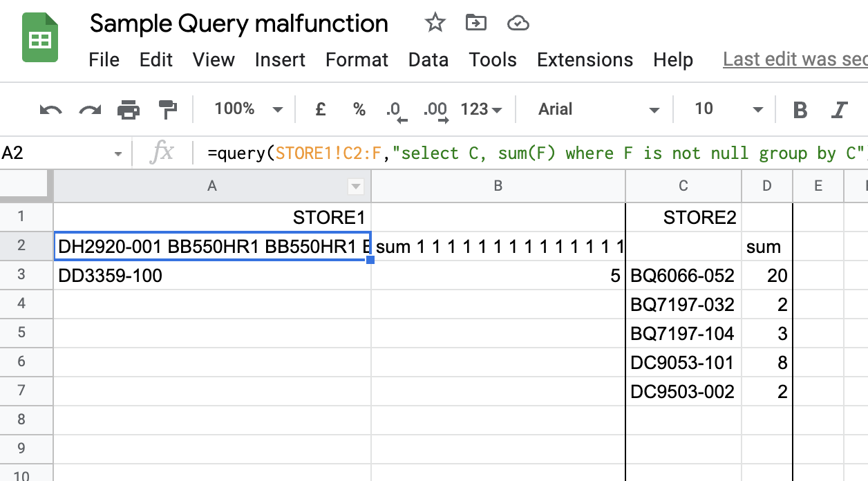This screenshot has height=481, width=868.
Task: Open the zoom 100% dropdown
Action: coord(248,109)
